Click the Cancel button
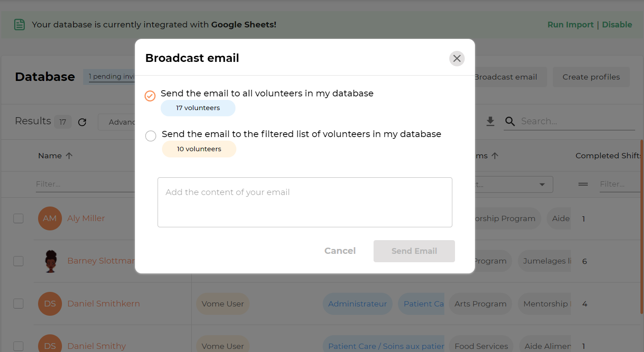This screenshot has height=352, width=644. coord(340,251)
